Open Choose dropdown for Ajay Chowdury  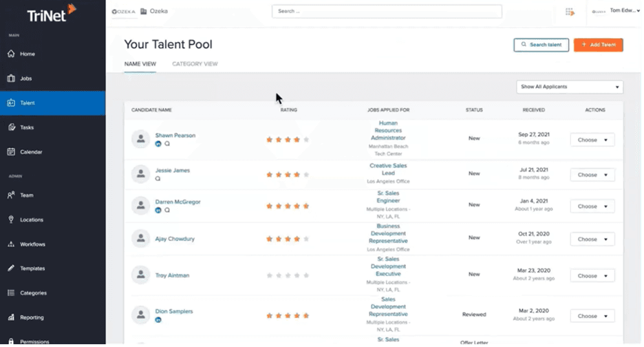click(x=592, y=240)
